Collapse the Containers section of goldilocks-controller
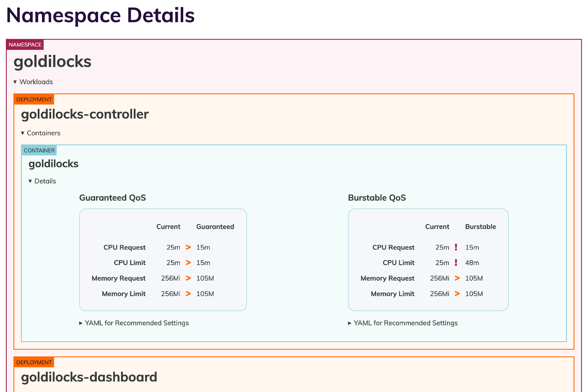 (41, 133)
